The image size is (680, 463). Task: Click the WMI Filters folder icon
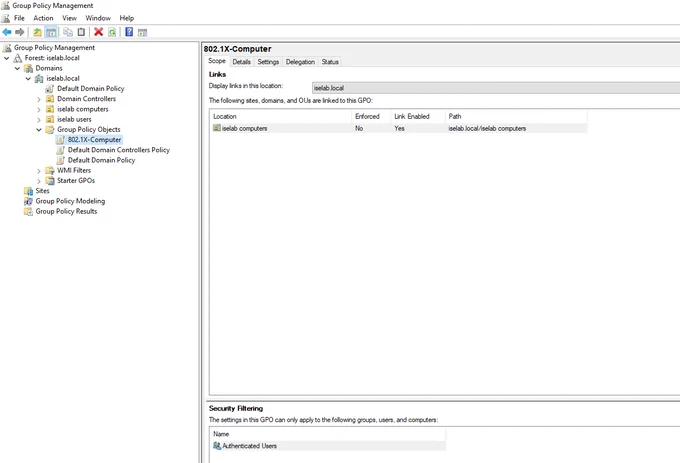[50, 170]
